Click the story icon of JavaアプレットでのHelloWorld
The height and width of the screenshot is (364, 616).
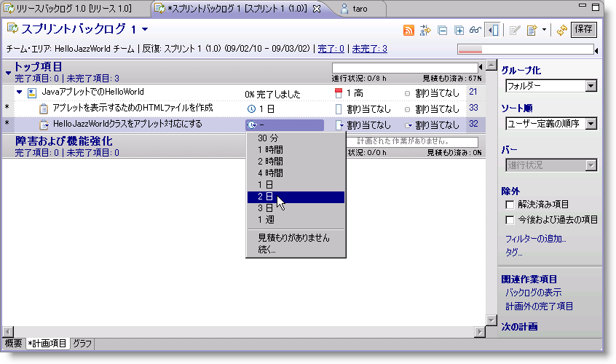click(x=32, y=93)
